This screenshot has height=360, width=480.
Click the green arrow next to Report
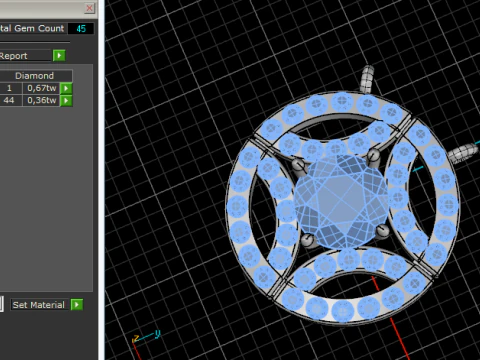tap(59, 55)
